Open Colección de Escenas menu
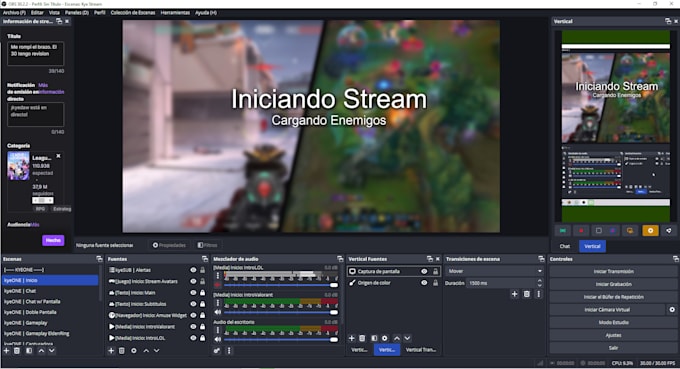Viewport: 680px width, 369px height. click(x=133, y=13)
